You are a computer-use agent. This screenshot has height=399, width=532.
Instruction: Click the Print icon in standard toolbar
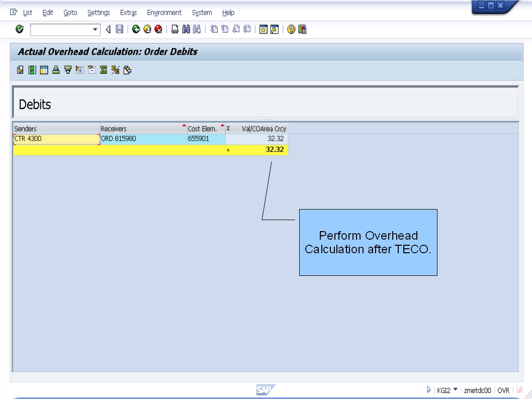click(x=174, y=30)
